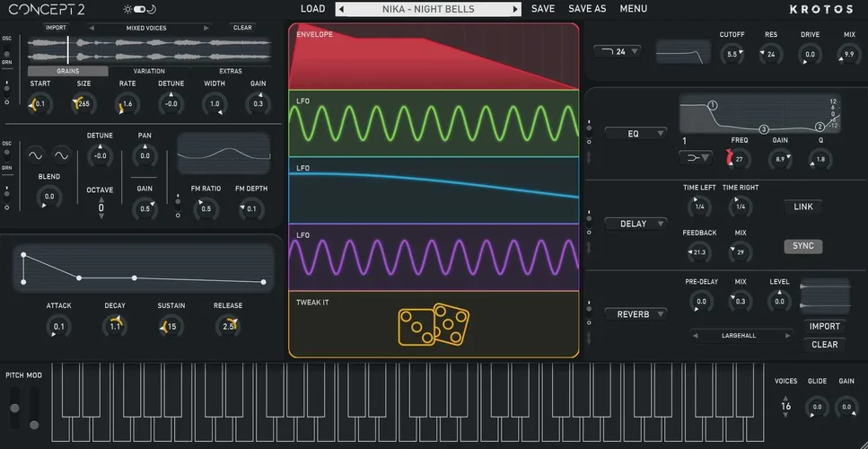The height and width of the screenshot is (449, 868).
Task: Go to the previous preset using left arrow
Action: pos(342,9)
